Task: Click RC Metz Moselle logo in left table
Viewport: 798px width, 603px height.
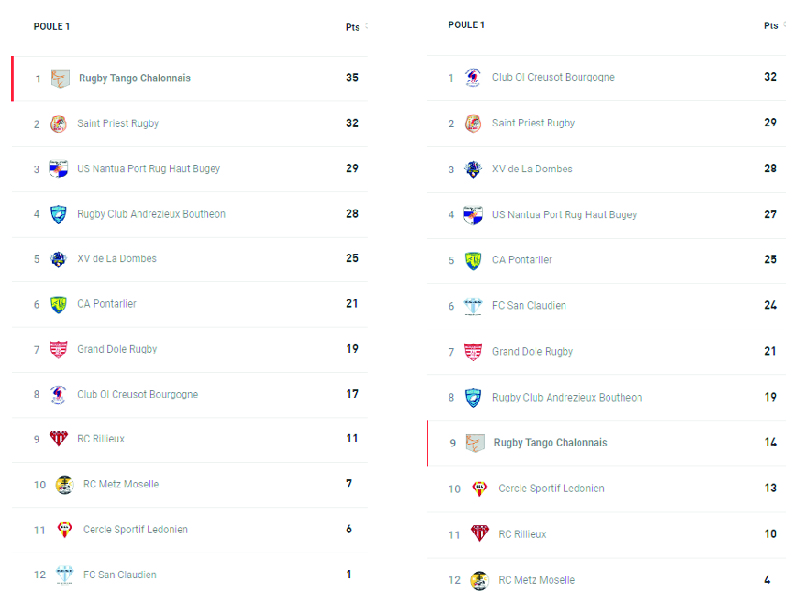Action: pos(65,484)
